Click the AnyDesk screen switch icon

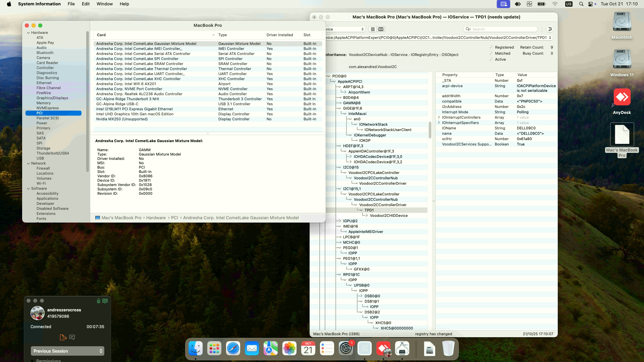coord(105,301)
